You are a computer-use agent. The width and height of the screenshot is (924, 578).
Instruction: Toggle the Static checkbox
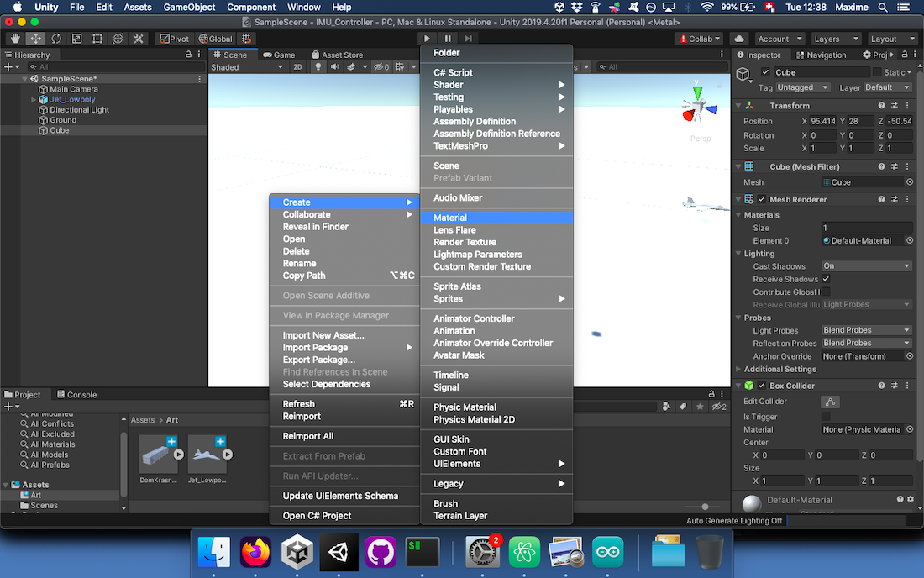pyautogui.click(x=877, y=72)
